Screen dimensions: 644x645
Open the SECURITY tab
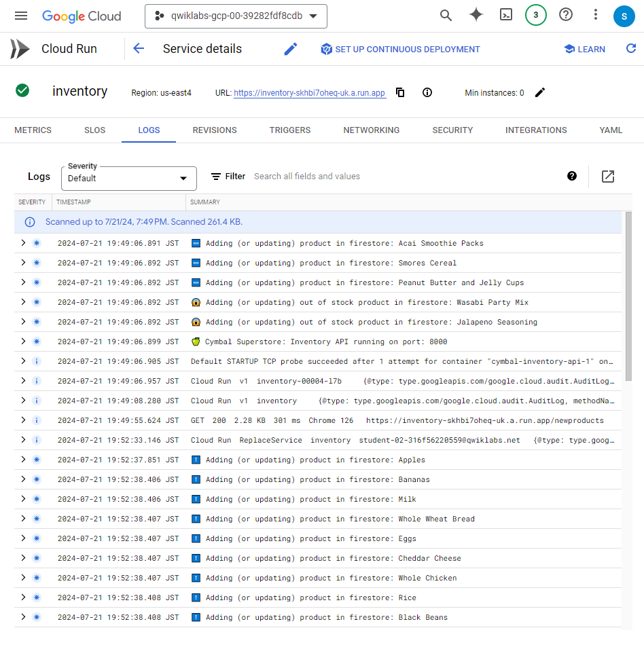pyautogui.click(x=452, y=130)
